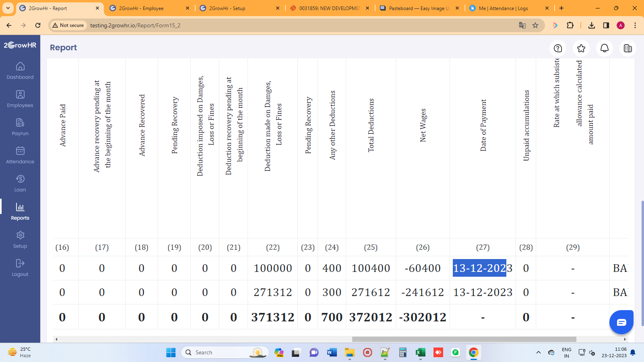Open File Explorer from taskbar

coord(350,352)
